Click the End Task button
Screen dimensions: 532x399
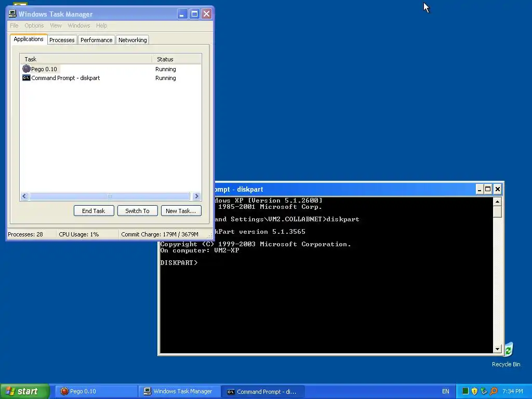click(94, 211)
